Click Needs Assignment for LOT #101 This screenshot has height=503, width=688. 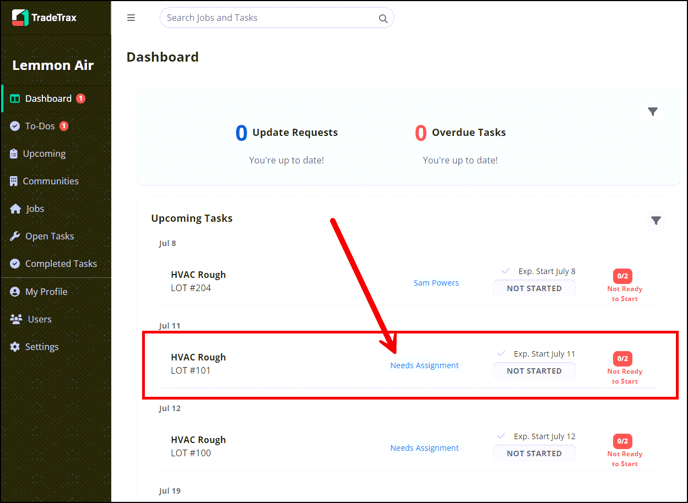[424, 366]
